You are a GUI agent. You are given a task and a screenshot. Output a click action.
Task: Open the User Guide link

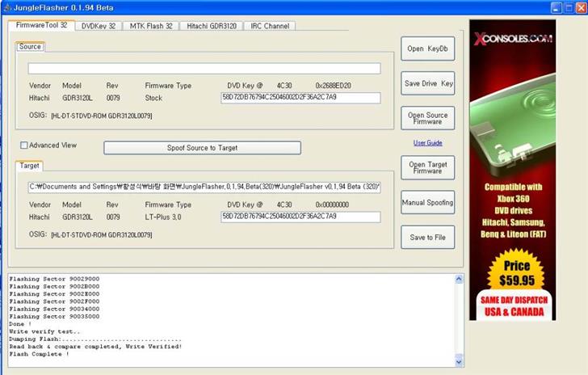(x=427, y=142)
